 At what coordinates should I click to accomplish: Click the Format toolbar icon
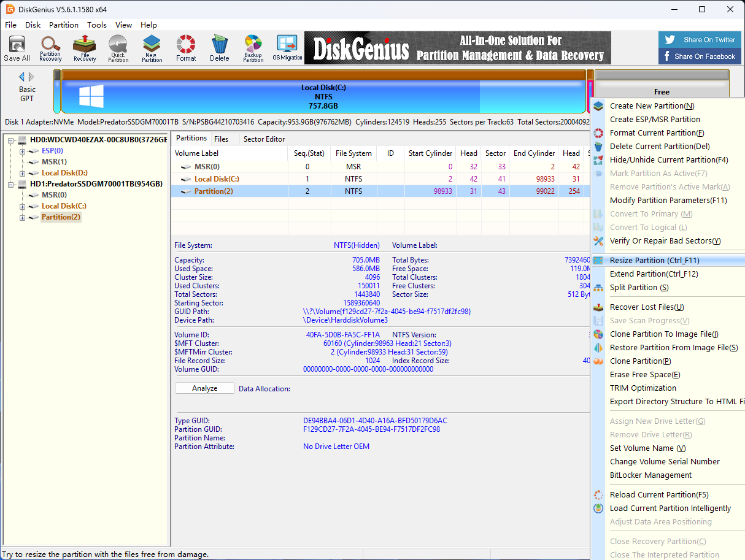click(x=186, y=48)
